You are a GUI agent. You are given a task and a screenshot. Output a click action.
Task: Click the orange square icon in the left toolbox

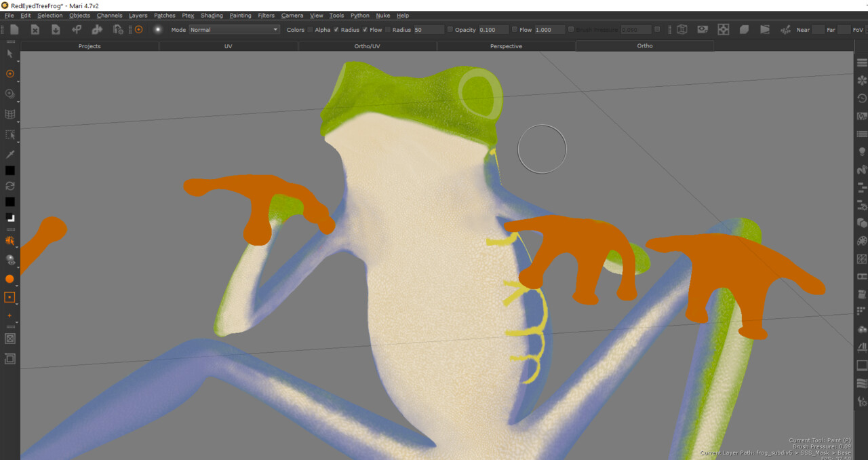[10, 297]
